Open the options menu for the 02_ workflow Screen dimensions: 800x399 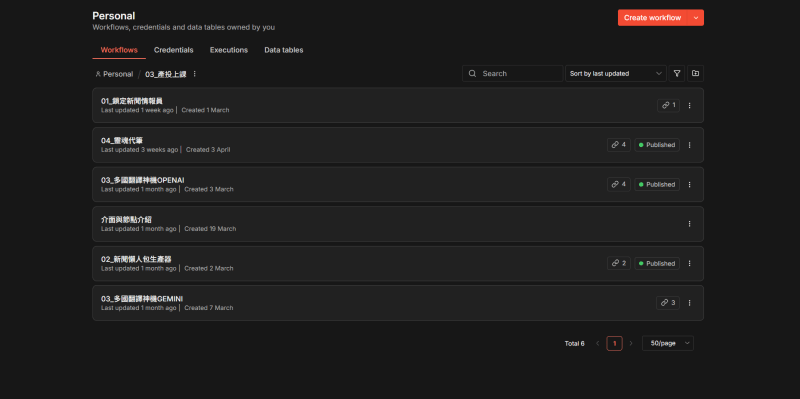pos(689,263)
